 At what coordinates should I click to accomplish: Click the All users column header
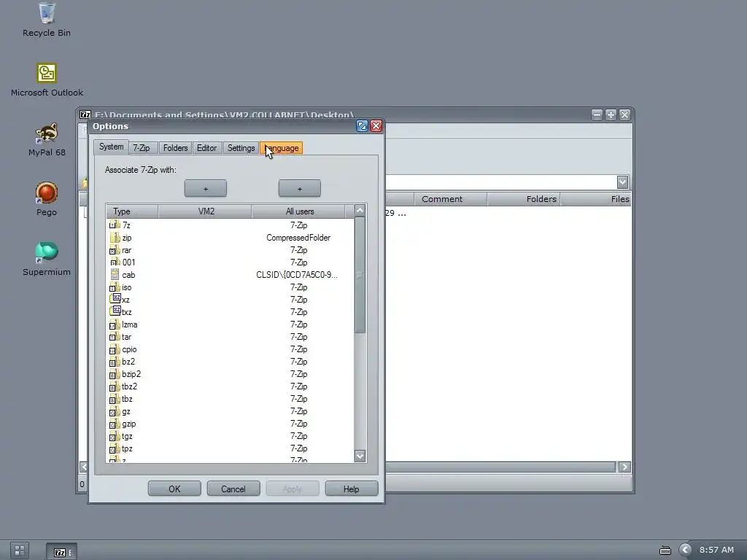[298, 211]
